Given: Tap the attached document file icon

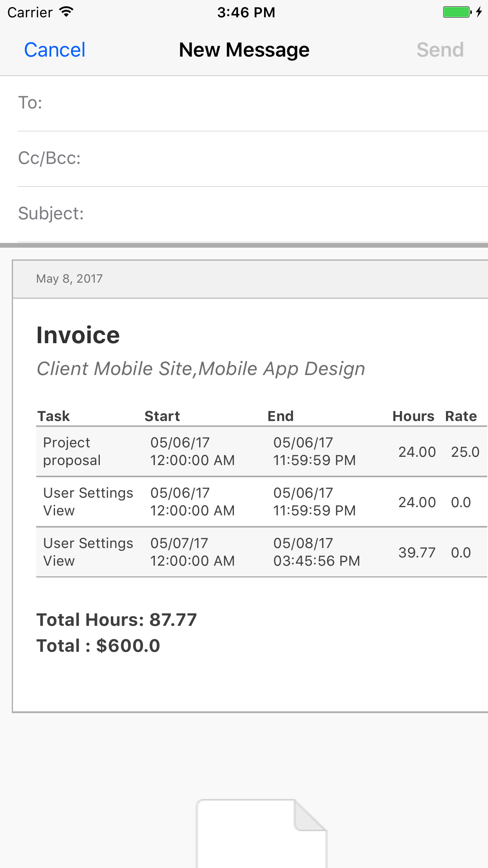Looking at the screenshot, I should click(x=261, y=833).
